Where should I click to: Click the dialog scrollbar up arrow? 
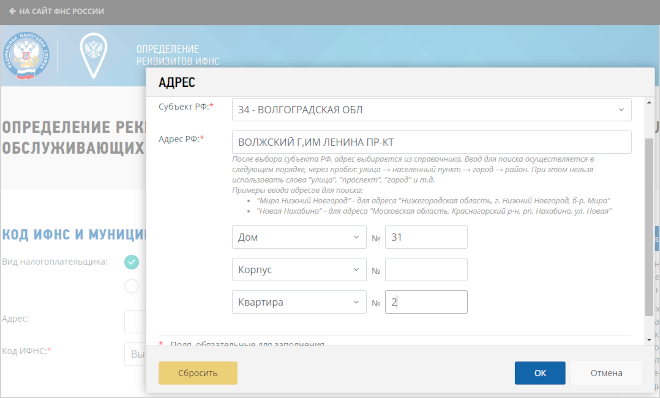(649, 103)
